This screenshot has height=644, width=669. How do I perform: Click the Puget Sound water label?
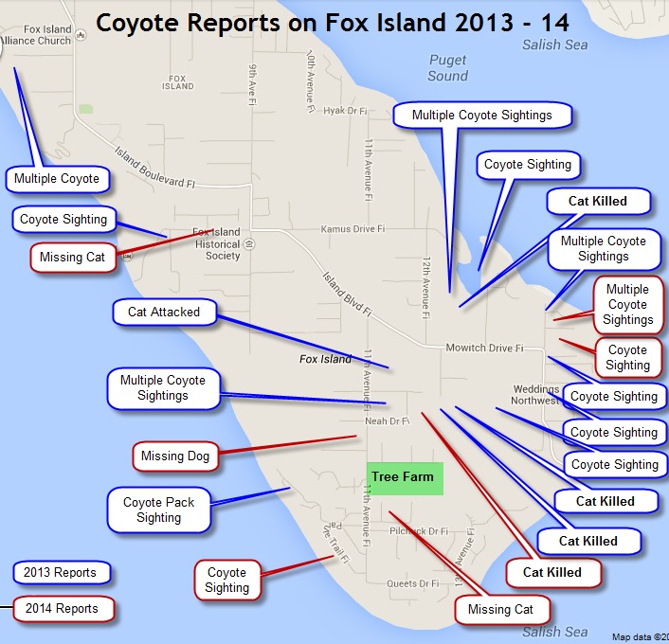(x=447, y=68)
